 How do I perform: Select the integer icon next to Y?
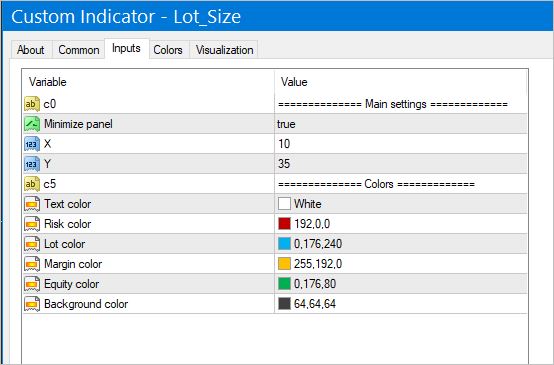[32, 164]
